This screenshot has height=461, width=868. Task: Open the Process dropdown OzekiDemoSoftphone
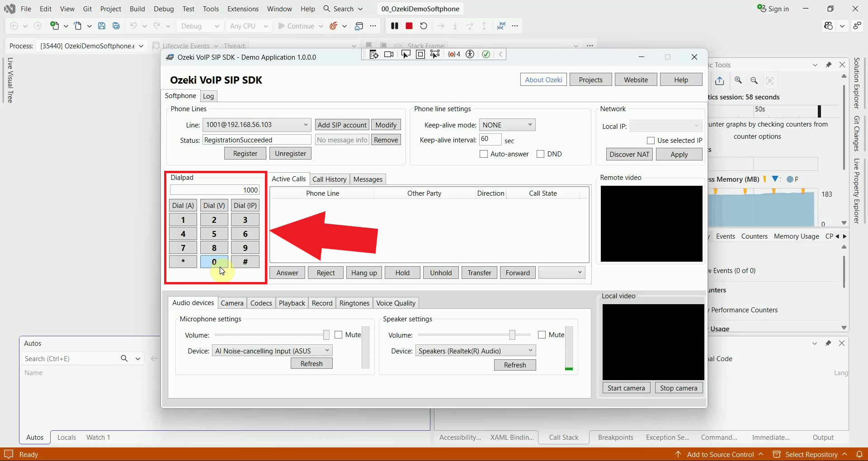[91, 46]
